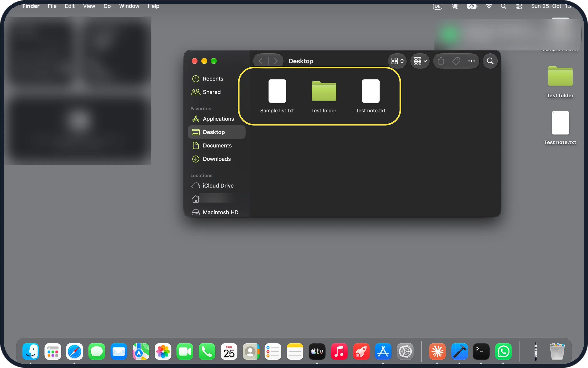The image size is (588, 368).
Task: Select Test note.txt in Finder window
Action: coord(370,96)
